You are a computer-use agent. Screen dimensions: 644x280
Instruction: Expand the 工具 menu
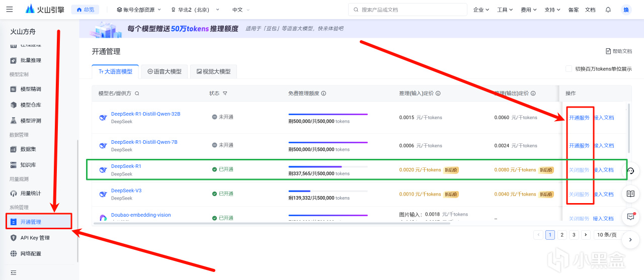[x=505, y=10]
